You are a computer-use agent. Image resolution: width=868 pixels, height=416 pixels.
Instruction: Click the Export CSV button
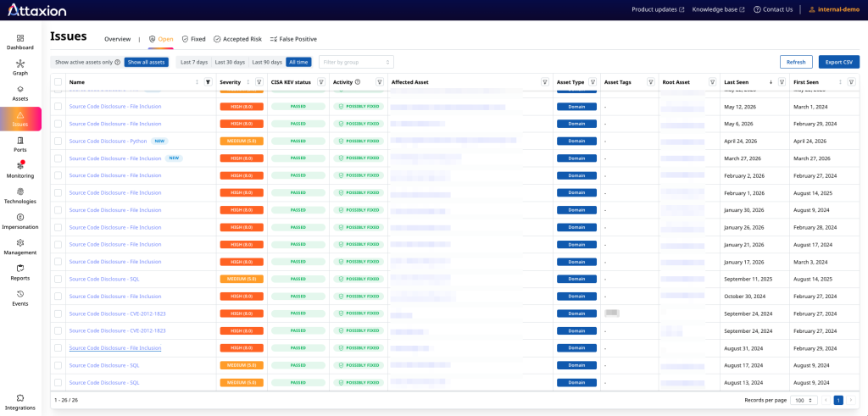[x=838, y=62]
